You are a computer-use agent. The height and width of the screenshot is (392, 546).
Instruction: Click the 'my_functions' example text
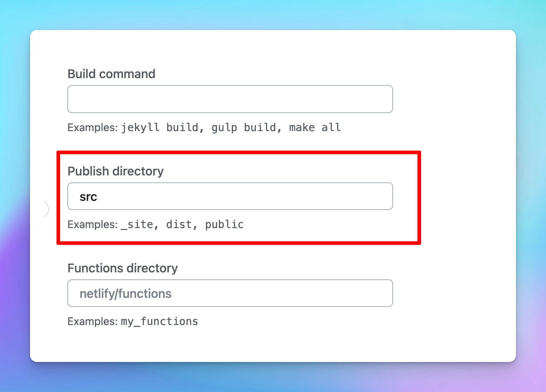click(x=159, y=322)
